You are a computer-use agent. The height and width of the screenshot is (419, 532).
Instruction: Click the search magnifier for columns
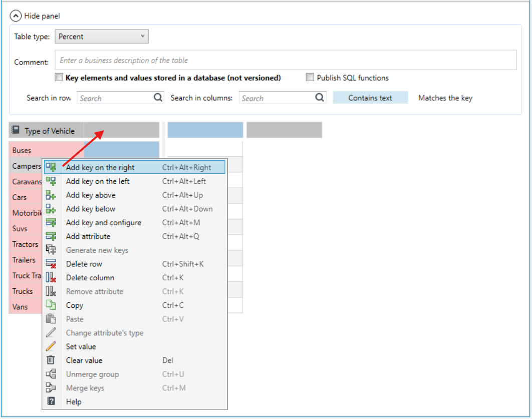click(320, 98)
